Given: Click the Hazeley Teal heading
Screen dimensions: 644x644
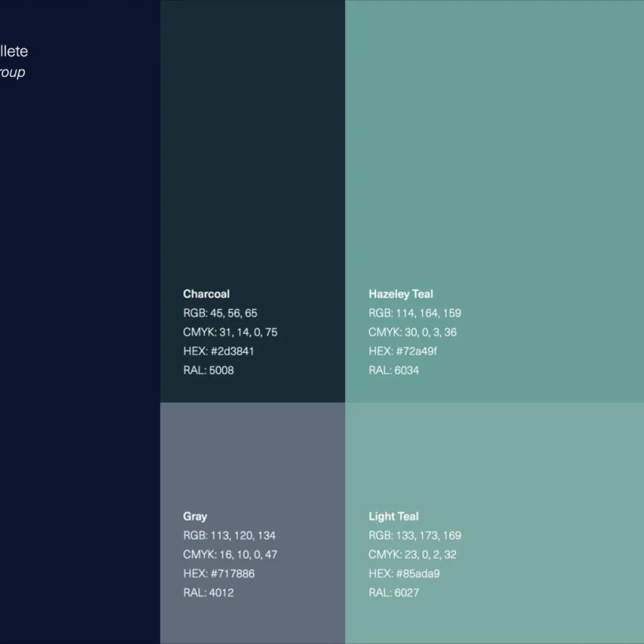Looking at the screenshot, I should point(401,294).
